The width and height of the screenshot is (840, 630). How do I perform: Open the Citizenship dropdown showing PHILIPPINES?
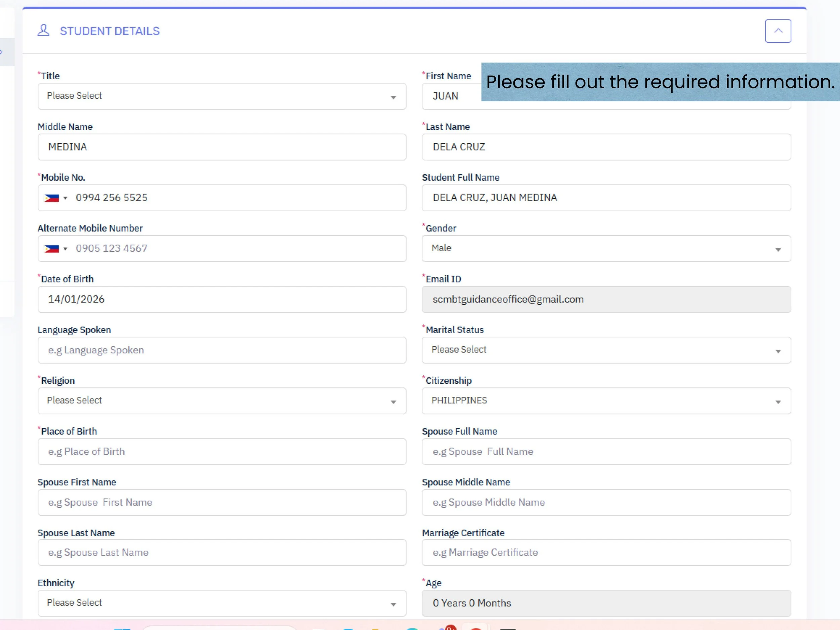point(606,401)
